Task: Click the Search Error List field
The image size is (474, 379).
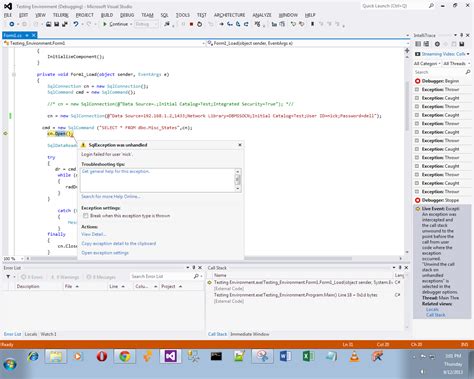Action: point(162,276)
